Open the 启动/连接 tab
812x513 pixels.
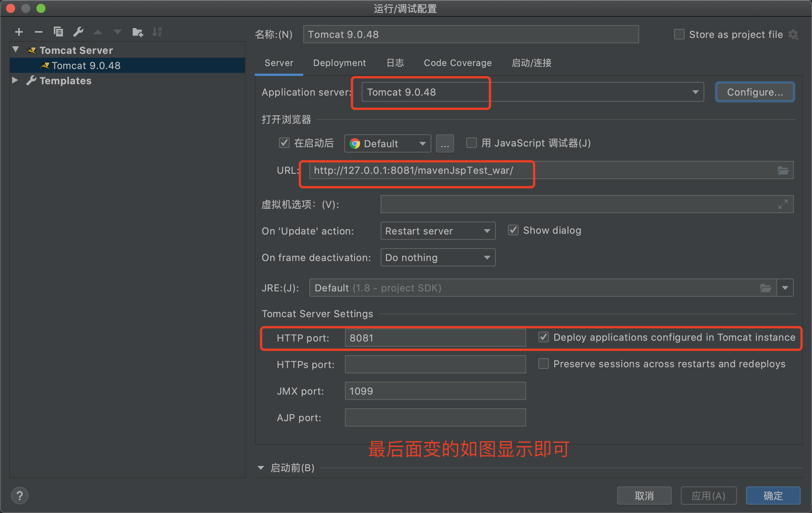[531, 63]
